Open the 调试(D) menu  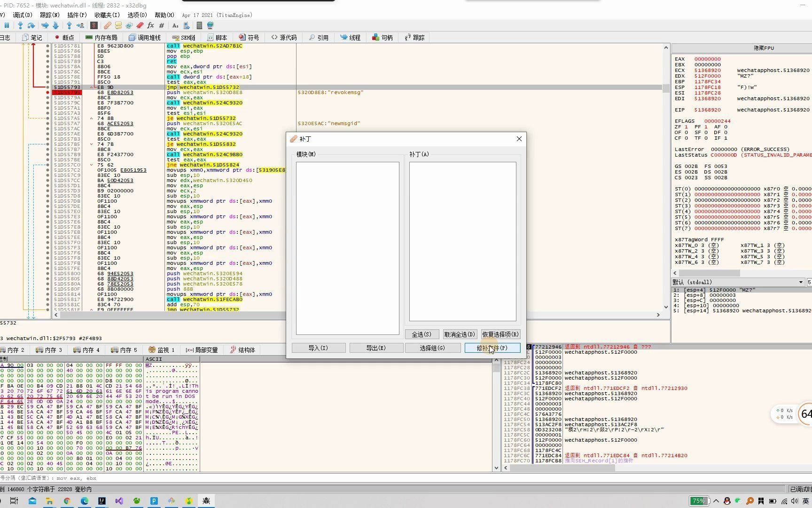click(x=23, y=15)
